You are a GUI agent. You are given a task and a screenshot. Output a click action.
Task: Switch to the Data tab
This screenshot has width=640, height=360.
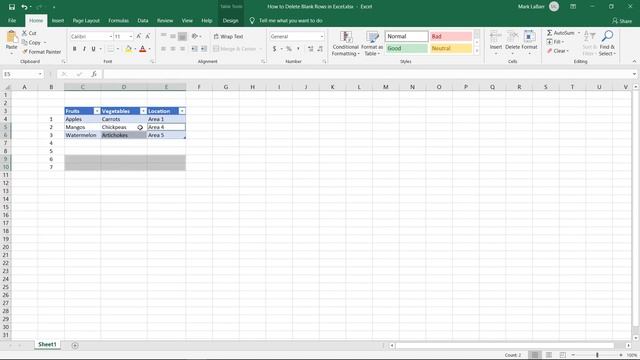click(x=143, y=20)
